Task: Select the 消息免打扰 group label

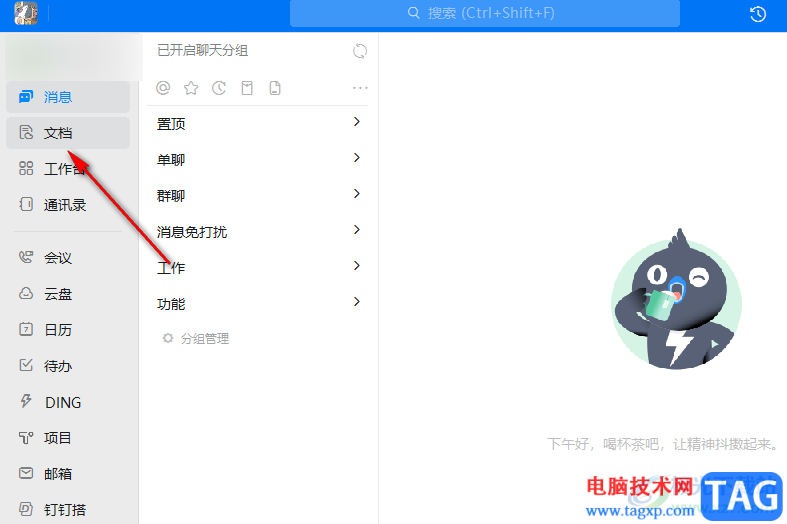Action: pyautogui.click(x=192, y=232)
